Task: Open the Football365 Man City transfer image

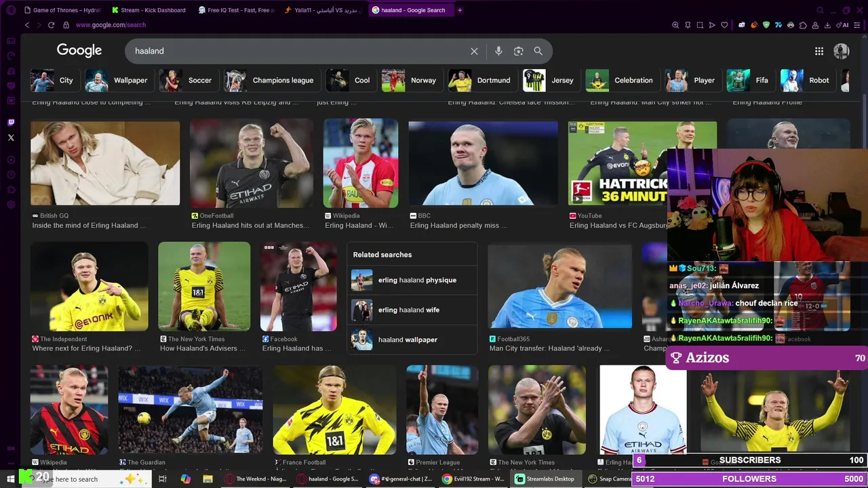Action: [559, 287]
